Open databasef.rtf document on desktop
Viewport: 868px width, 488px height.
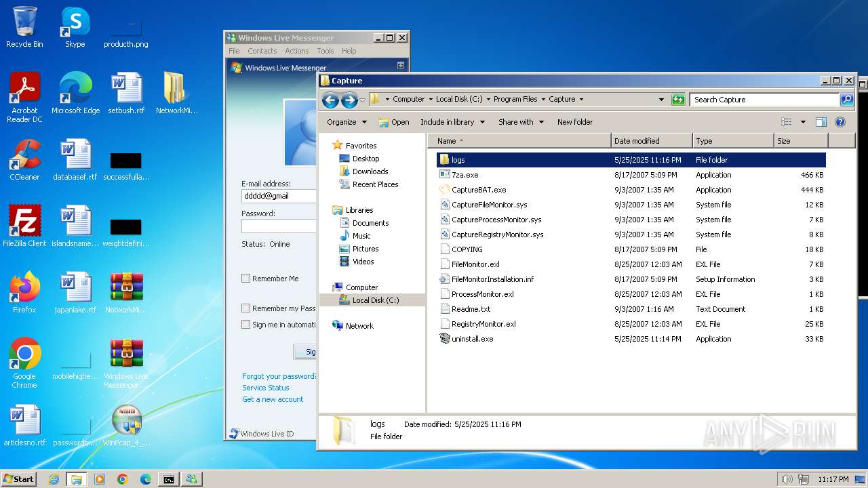point(75,160)
